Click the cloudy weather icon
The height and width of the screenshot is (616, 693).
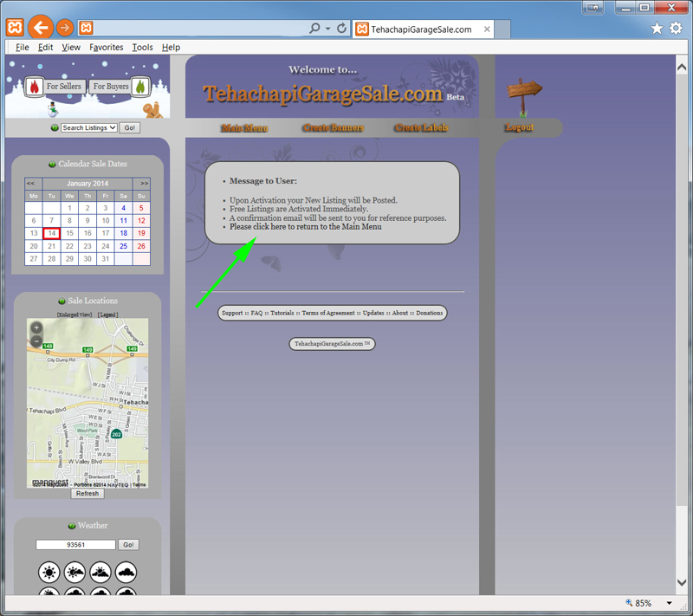tap(126, 573)
